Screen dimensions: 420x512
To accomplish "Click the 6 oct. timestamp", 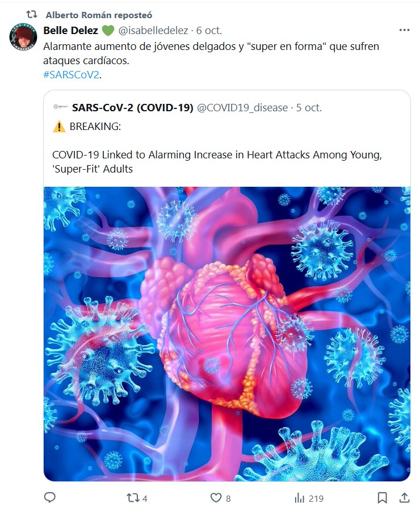I will [x=209, y=30].
